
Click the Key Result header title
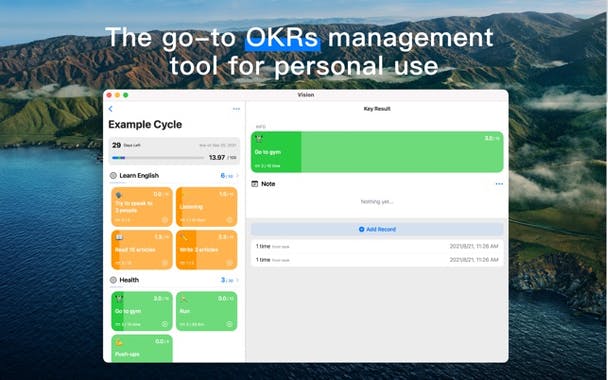(377, 109)
